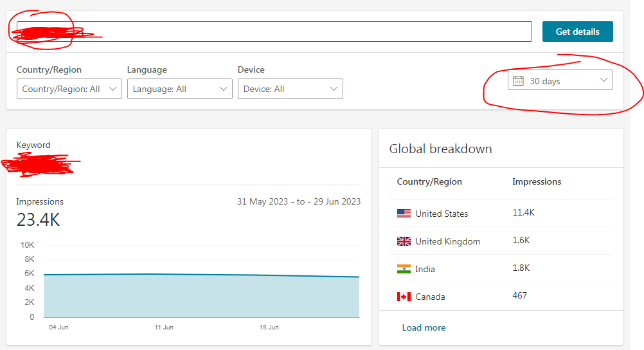Click the chevron arrow of Device dropdown
The height and width of the screenshot is (350, 644).
[x=334, y=89]
